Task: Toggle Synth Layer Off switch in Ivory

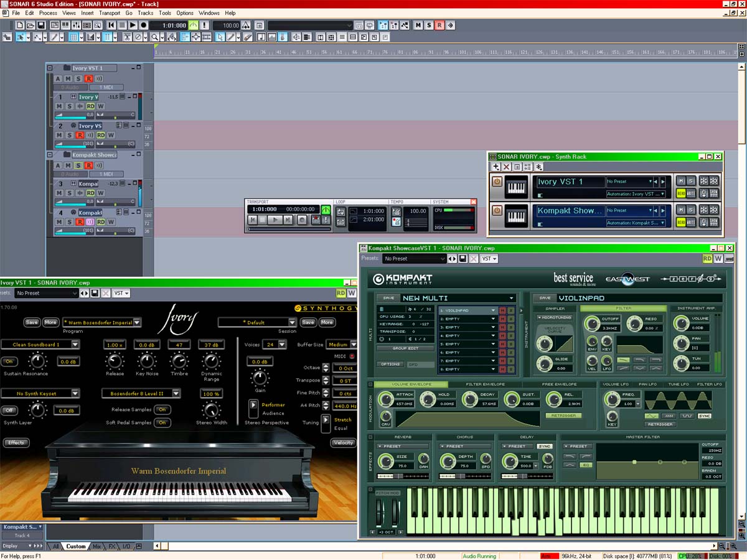Action: (x=9, y=410)
